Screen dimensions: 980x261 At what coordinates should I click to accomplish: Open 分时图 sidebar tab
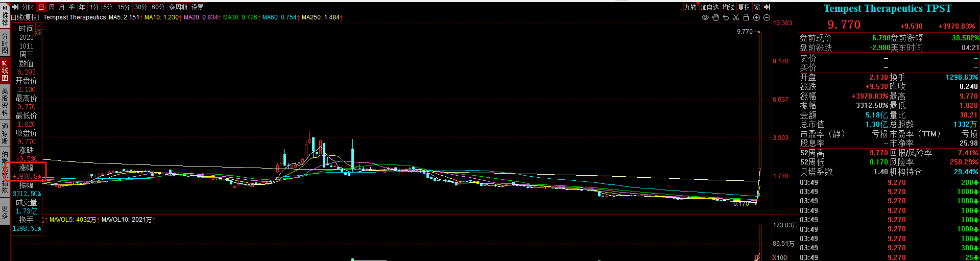pos(5,43)
